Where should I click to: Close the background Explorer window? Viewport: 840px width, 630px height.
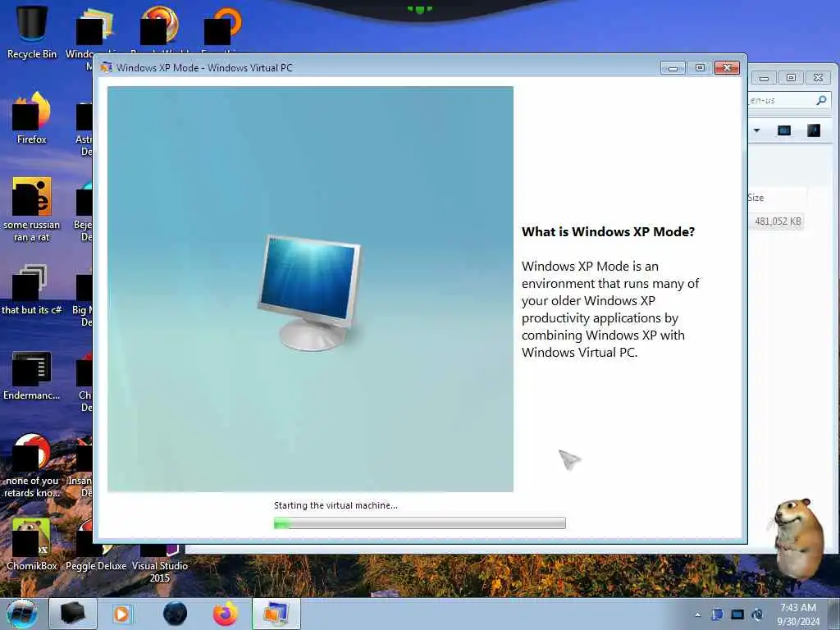[818, 78]
